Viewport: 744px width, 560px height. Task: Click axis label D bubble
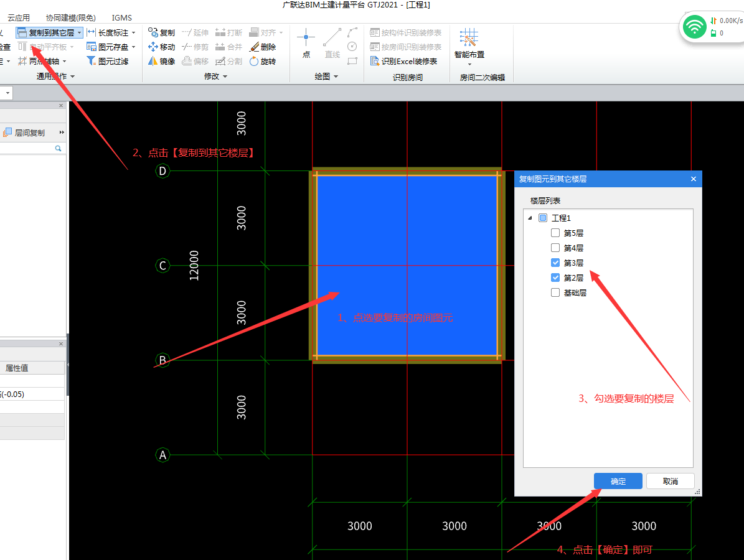(162, 170)
